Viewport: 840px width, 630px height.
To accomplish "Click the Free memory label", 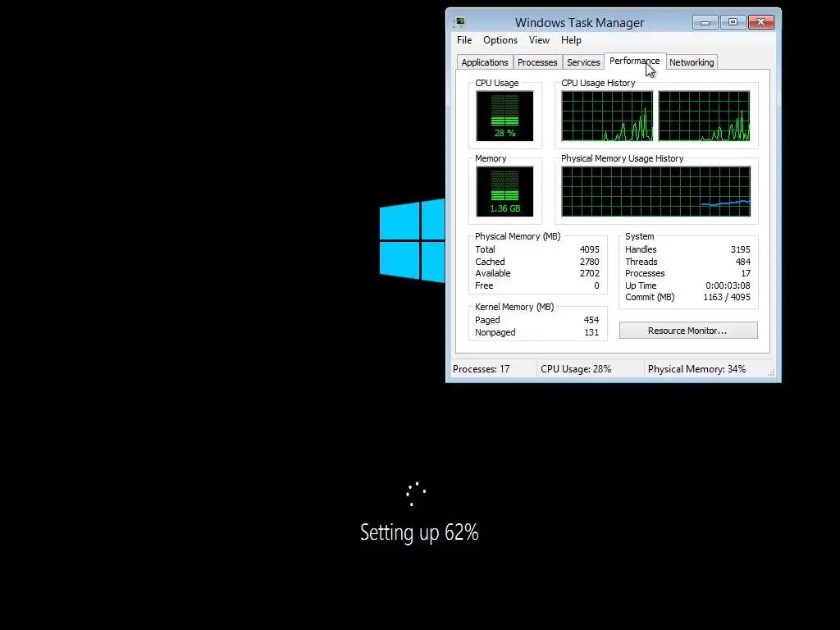I will tap(484, 285).
